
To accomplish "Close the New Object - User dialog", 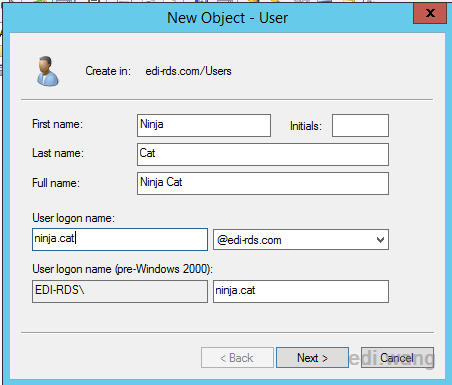I will click(x=430, y=13).
